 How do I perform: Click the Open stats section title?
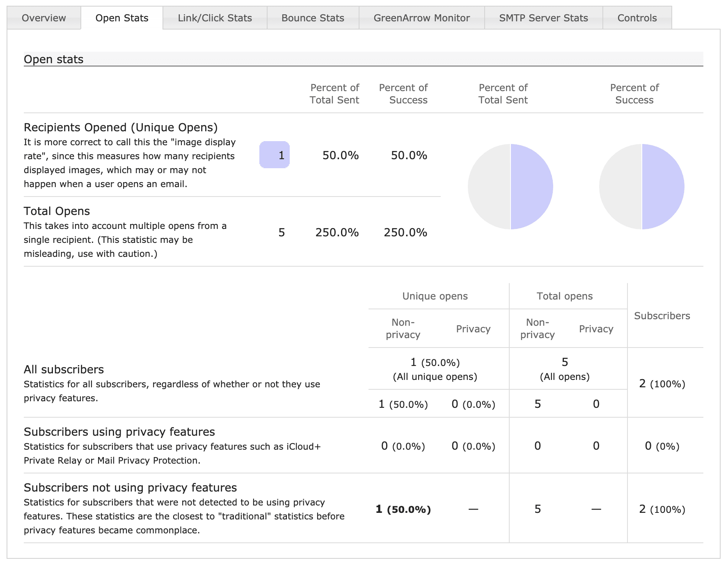[54, 59]
